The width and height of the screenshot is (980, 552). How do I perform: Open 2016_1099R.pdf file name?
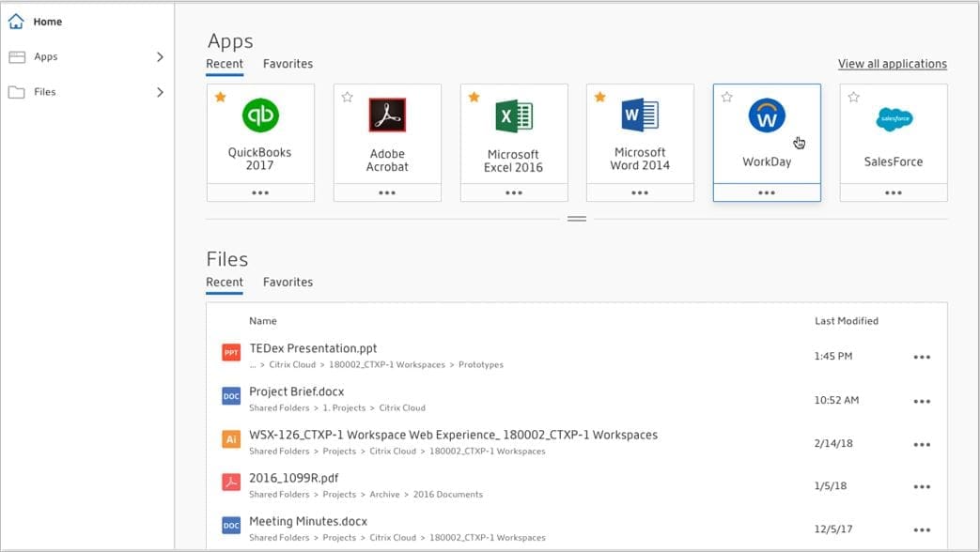tap(293, 479)
